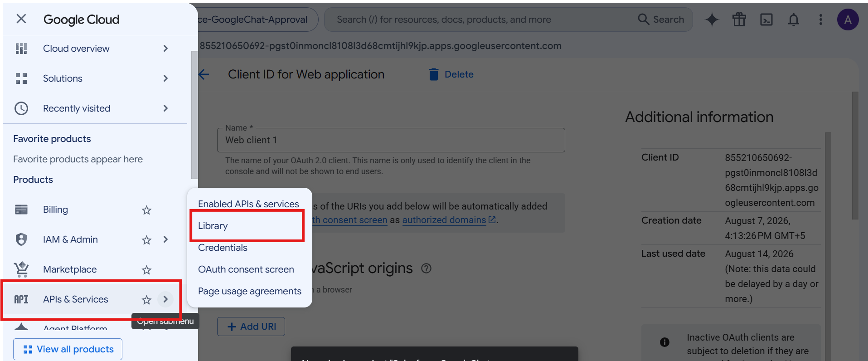The image size is (868, 361).
Task: Select Enabled APIs & services in submenu
Action: [248, 204]
